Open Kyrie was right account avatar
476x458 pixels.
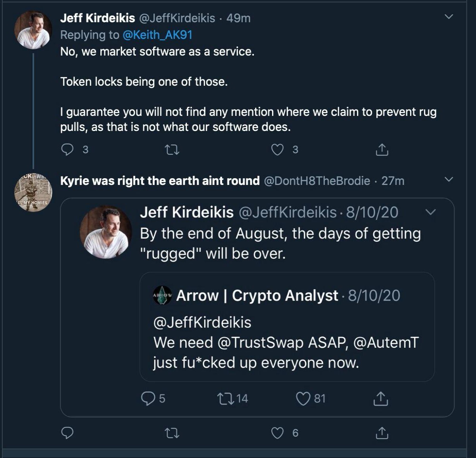[33, 192]
